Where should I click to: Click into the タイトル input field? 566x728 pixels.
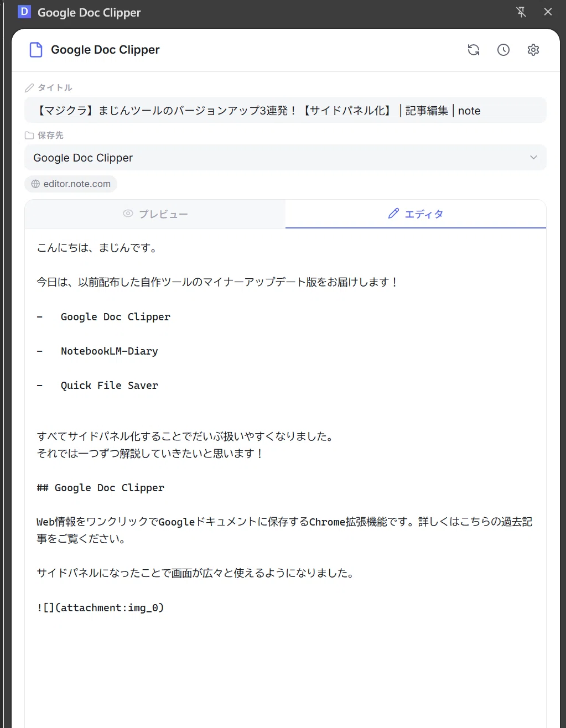285,110
